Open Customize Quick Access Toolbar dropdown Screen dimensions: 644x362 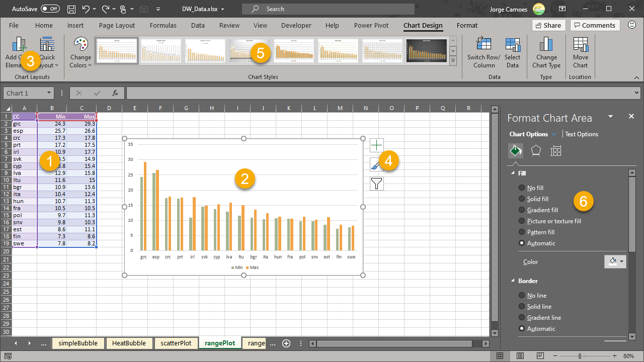[x=158, y=9]
